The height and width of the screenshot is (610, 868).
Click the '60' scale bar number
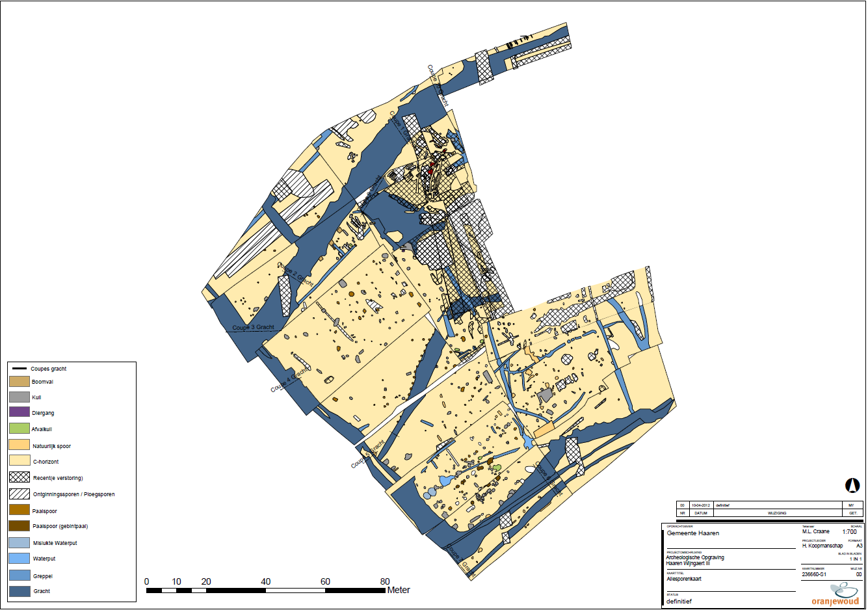click(325, 581)
